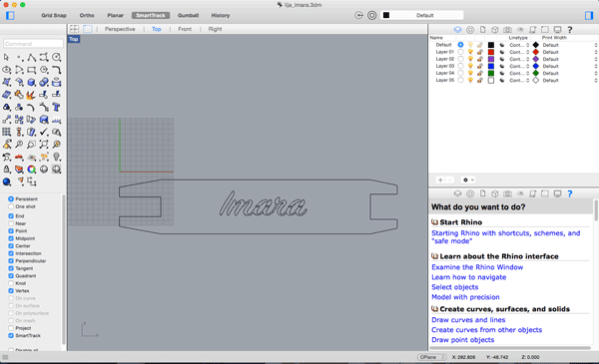Toggle the Perpendicular osnap checkbox
Viewport: 599px width, 364px height.
point(11,261)
